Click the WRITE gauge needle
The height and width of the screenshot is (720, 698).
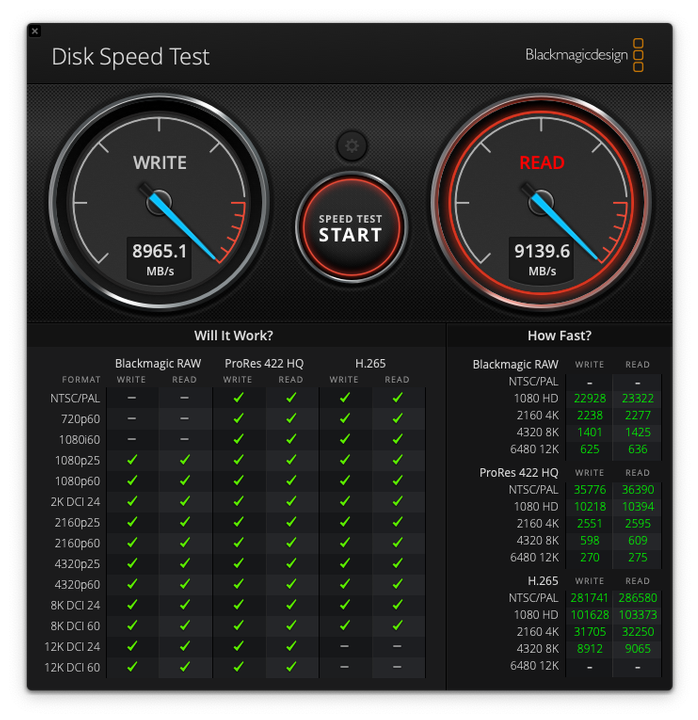(x=185, y=226)
